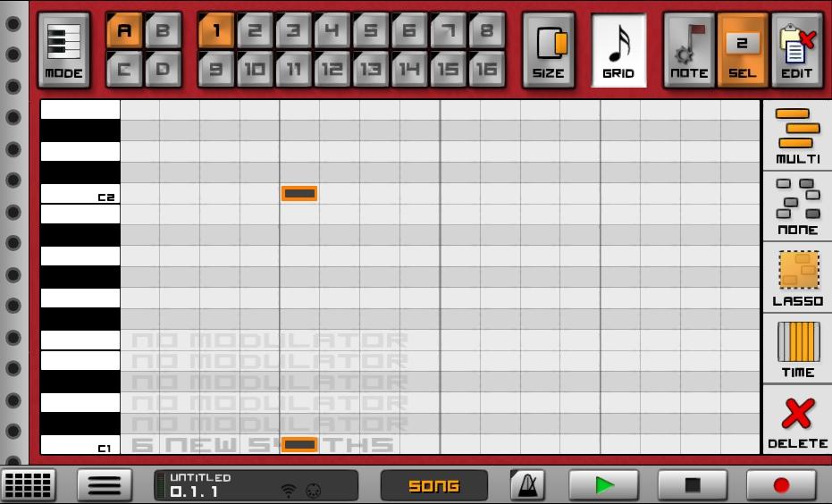Toggle SONG playback mode
This screenshot has width=832, height=504.
coord(434,485)
